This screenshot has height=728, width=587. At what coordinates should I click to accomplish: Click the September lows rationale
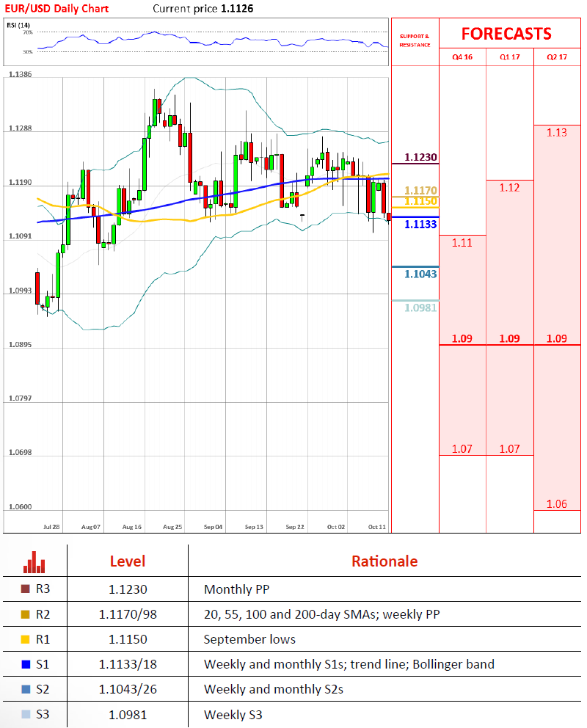pos(249,640)
